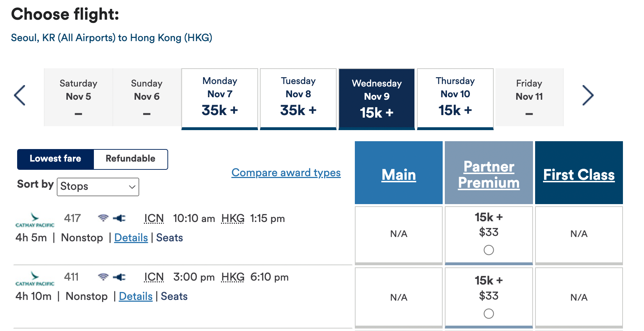Viewport: 644px width, 331px height.
Task: Choose the Tuesday Nov 8 date tab
Action: [x=298, y=97]
